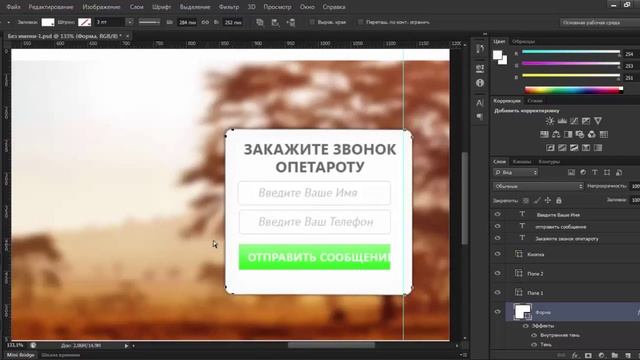Add a Threshold adjustment
Image resolution: width=640 pixels, height=360 pixels.
(574, 148)
